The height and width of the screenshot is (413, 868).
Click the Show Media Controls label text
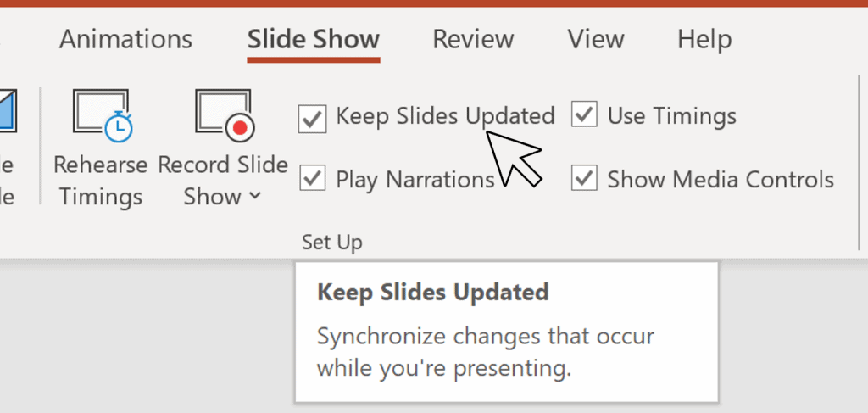coord(721,180)
